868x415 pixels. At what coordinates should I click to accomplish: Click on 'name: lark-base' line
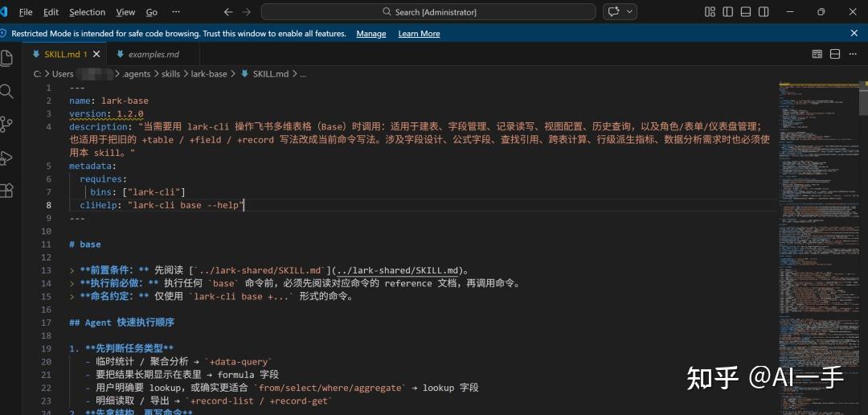108,101
